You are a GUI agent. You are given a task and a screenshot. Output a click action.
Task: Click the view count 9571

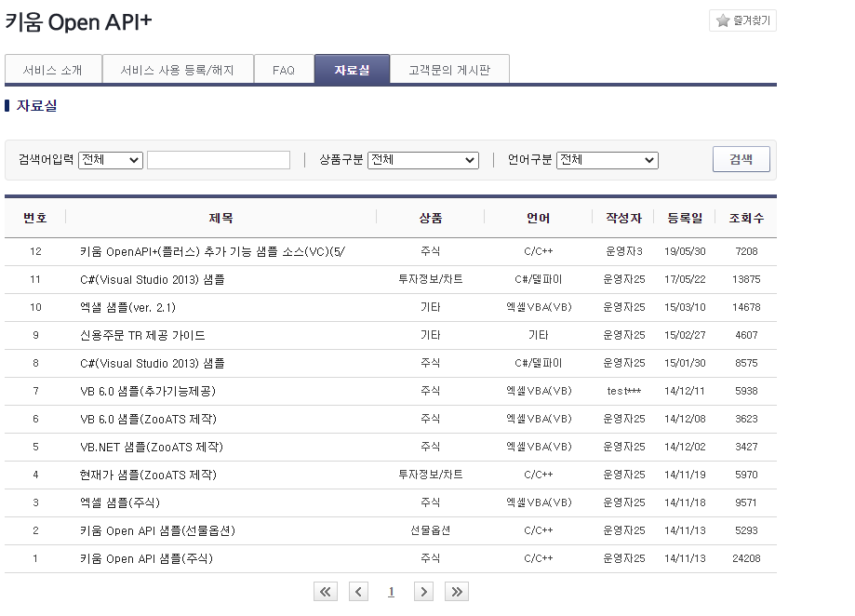pyautogui.click(x=746, y=502)
